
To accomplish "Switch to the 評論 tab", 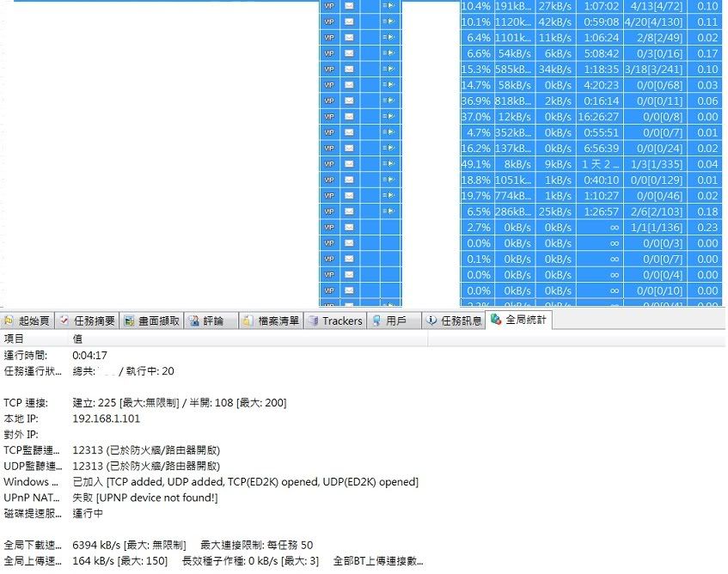I will 207,321.
